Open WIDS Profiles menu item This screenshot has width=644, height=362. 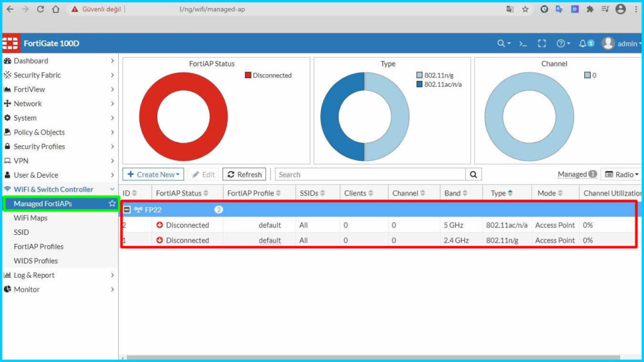(36, 261)
